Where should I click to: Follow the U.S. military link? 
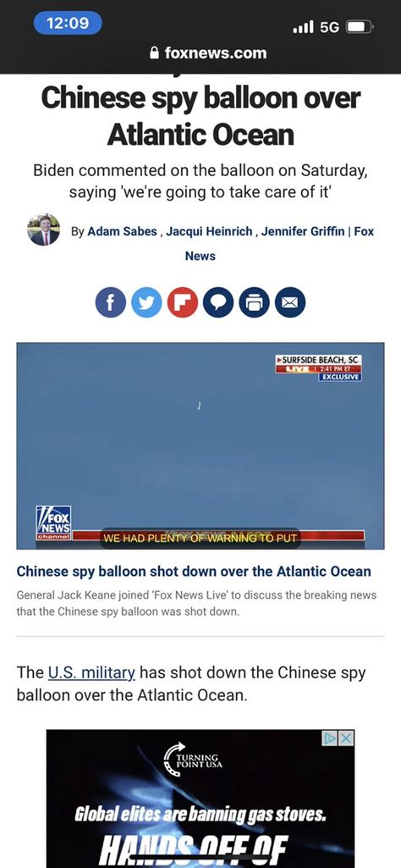92,672
